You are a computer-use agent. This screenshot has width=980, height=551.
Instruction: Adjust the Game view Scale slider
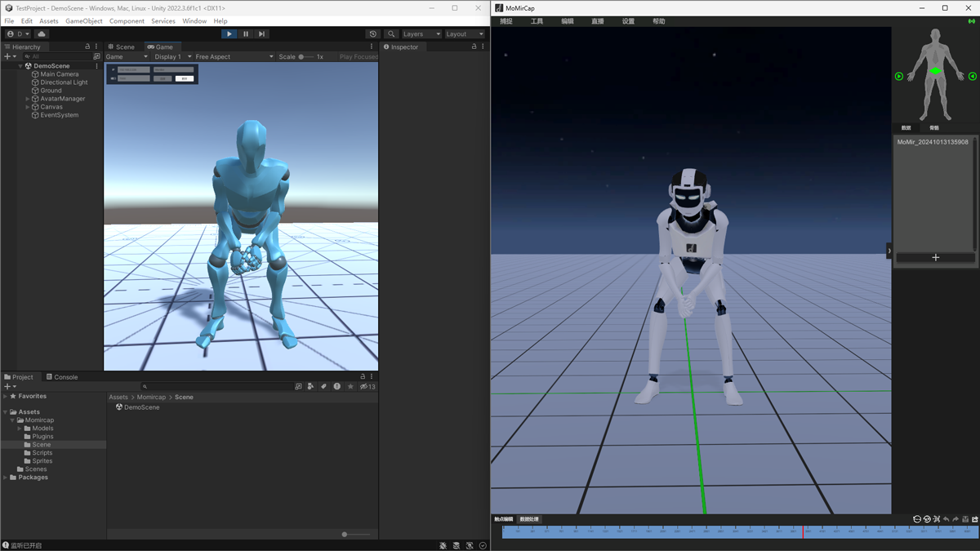[301, 57]
